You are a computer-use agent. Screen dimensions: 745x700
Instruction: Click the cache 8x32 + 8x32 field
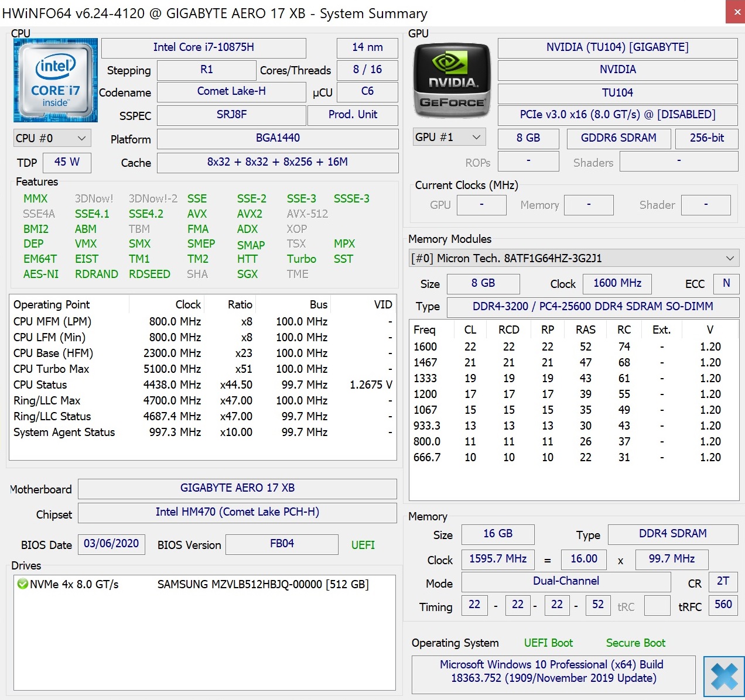pos(278,162)
